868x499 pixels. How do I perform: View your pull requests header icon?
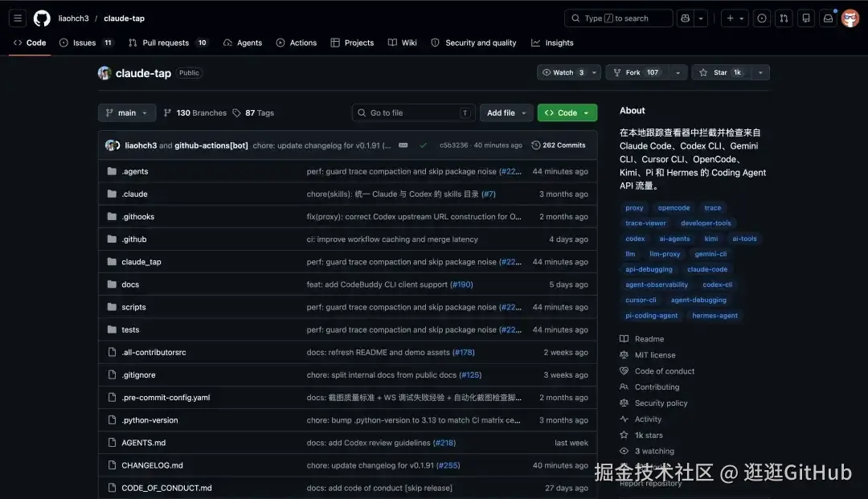[784, 18]
